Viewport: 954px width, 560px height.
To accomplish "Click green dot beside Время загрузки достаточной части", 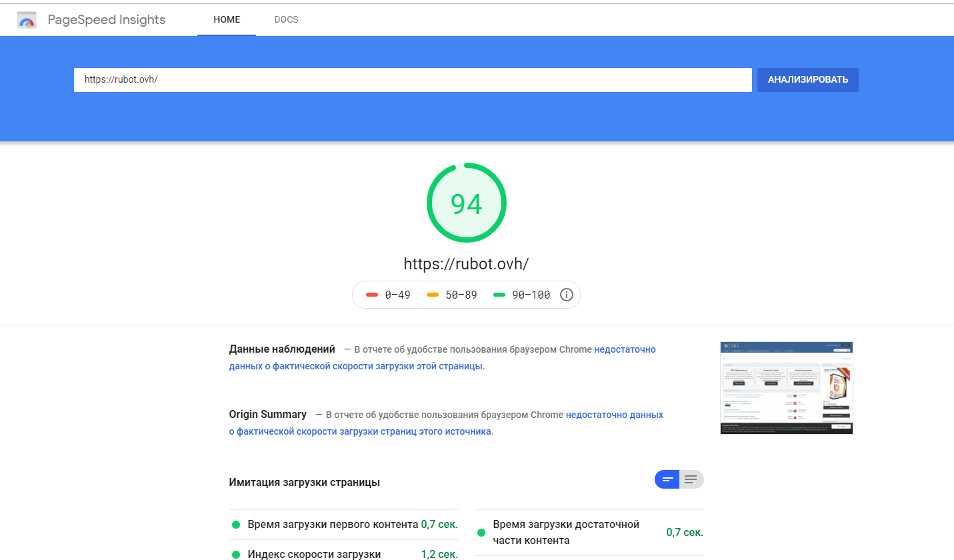I will (x=481, y=533).
